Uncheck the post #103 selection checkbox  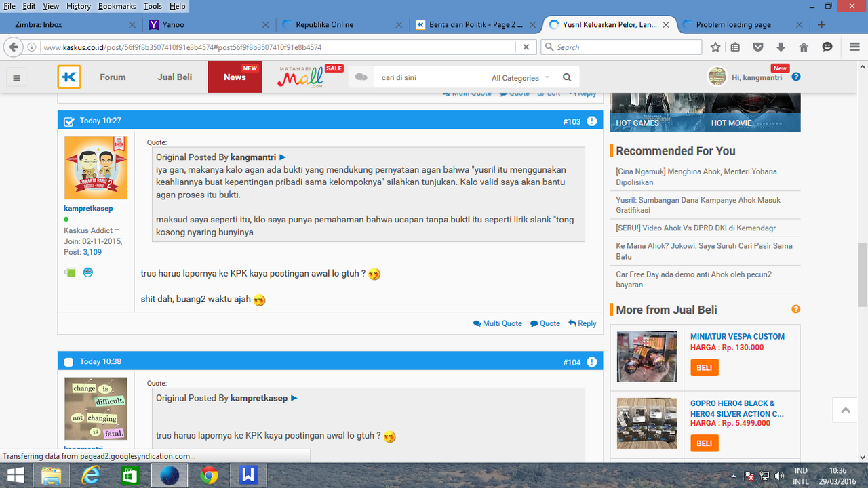point(69,121)
